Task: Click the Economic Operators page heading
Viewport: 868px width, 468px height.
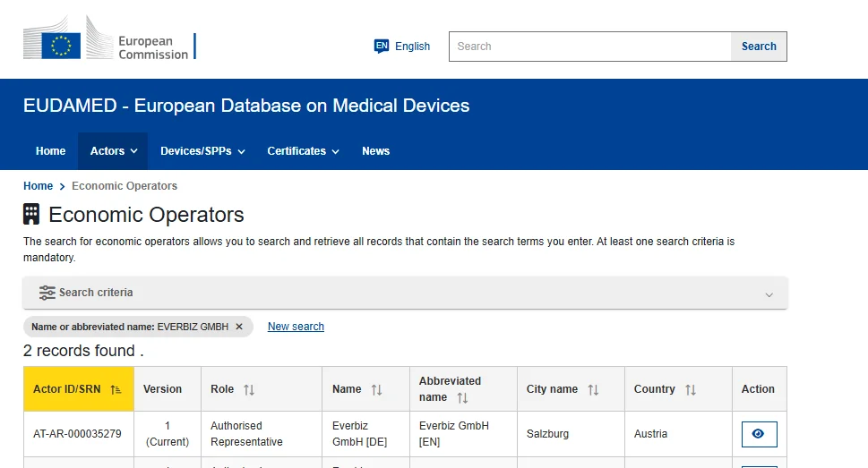Action: tap(146, 215)
